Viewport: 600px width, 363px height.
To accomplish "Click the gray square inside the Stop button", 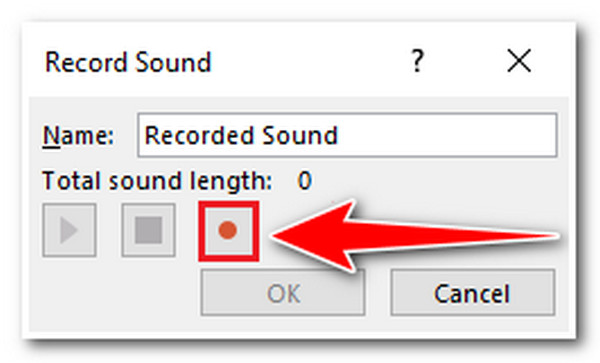I will (148, 230).
